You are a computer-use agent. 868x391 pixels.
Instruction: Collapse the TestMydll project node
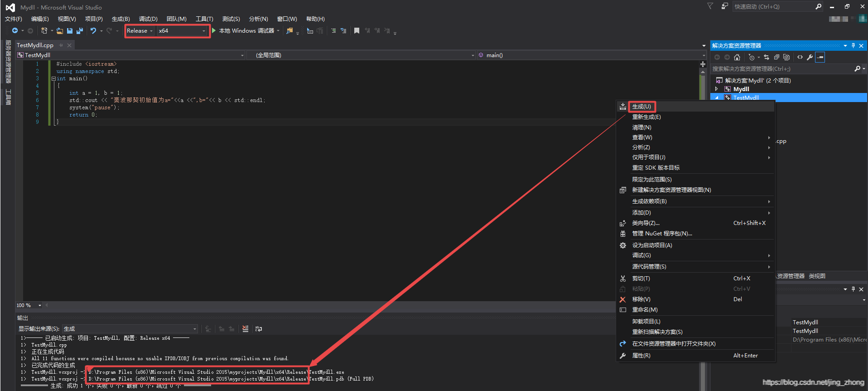click(716, 98)
